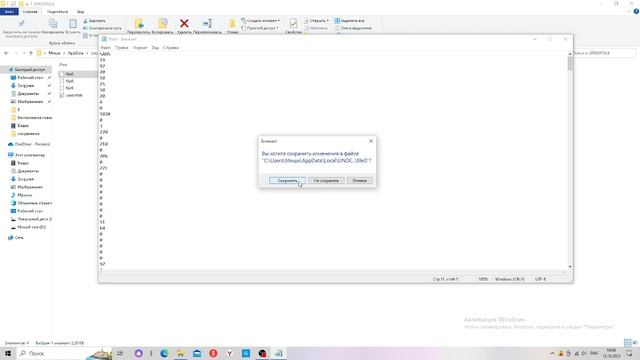Open the Простой доступ dropdown
Image resolution: width=640 pixels, height=360 pixels.
(x=260, y=28)
